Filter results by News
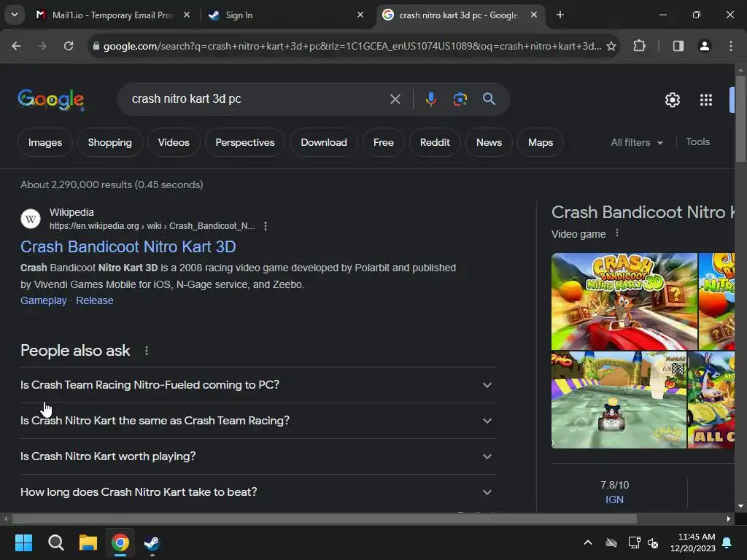This screenshot has width=747, height=560. (x=489, y=142)
